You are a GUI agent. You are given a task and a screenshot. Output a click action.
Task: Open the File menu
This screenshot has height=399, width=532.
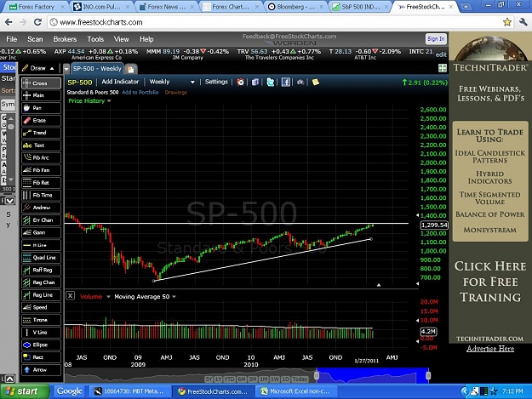[12, 39]
